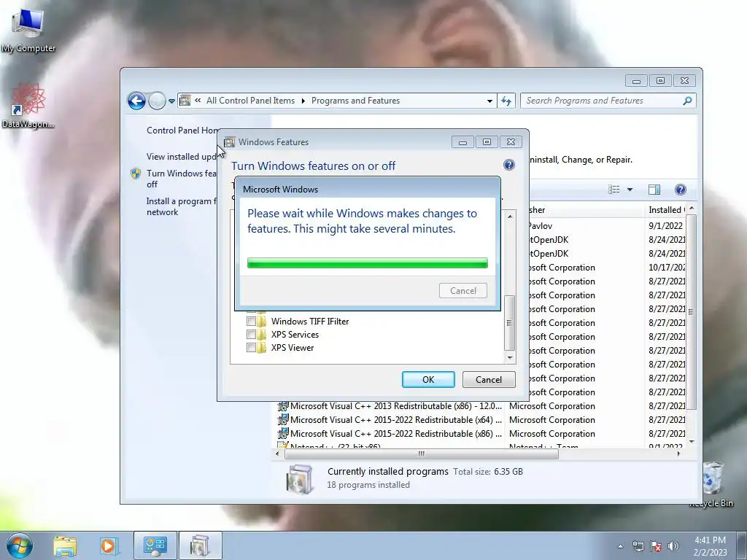Click the network tray icon

638,546
